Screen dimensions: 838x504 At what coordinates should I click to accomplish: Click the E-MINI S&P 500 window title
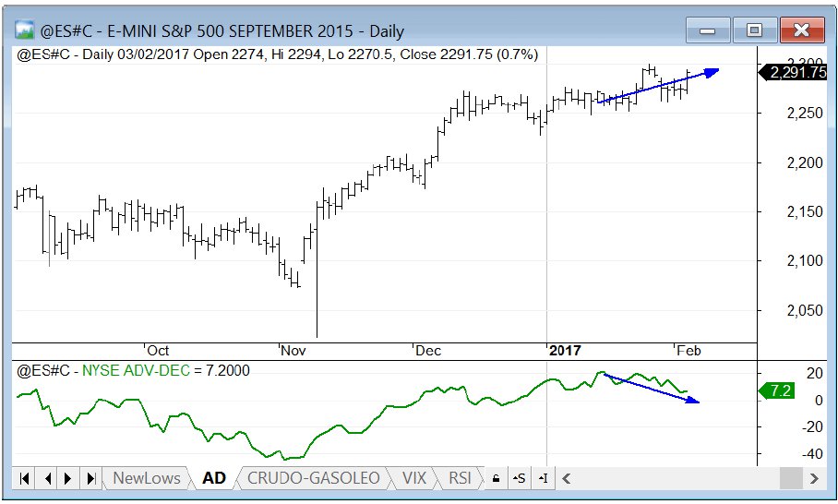(x=221, y=31)
